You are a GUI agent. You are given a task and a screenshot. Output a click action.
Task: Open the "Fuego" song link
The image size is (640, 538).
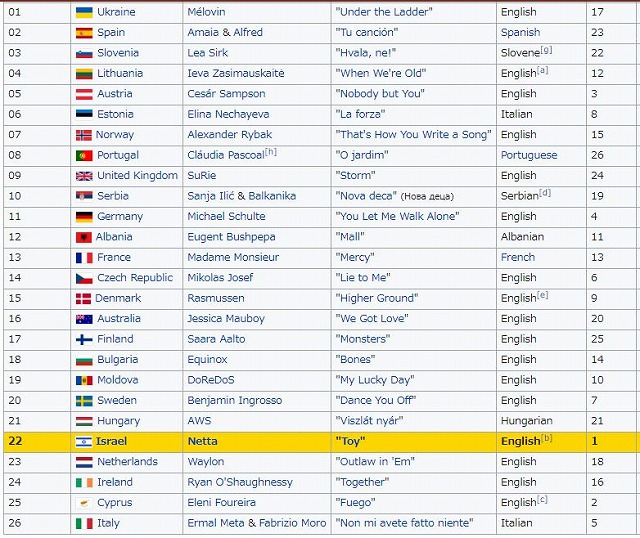[355, 502]
